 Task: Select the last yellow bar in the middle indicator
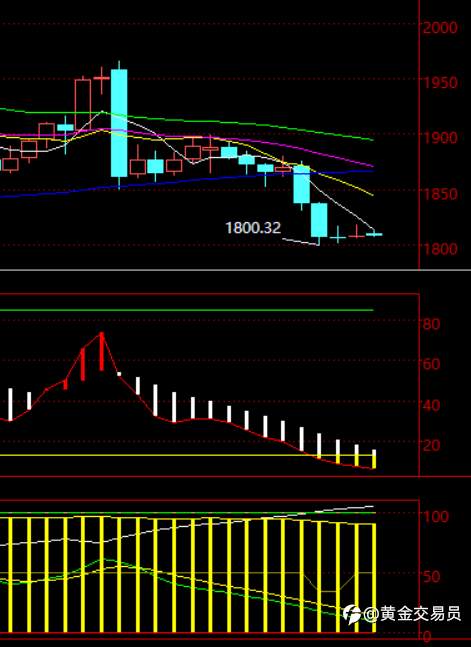(374, 459)
